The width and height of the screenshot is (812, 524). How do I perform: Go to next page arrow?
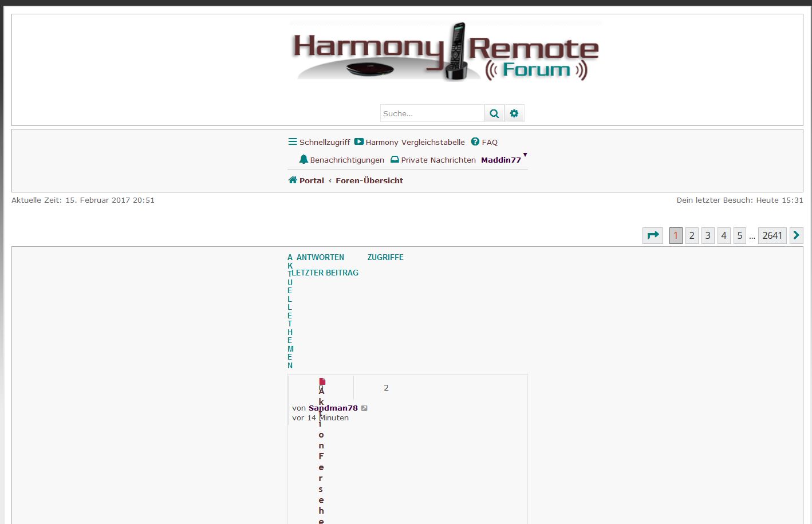tap(796, 235)
